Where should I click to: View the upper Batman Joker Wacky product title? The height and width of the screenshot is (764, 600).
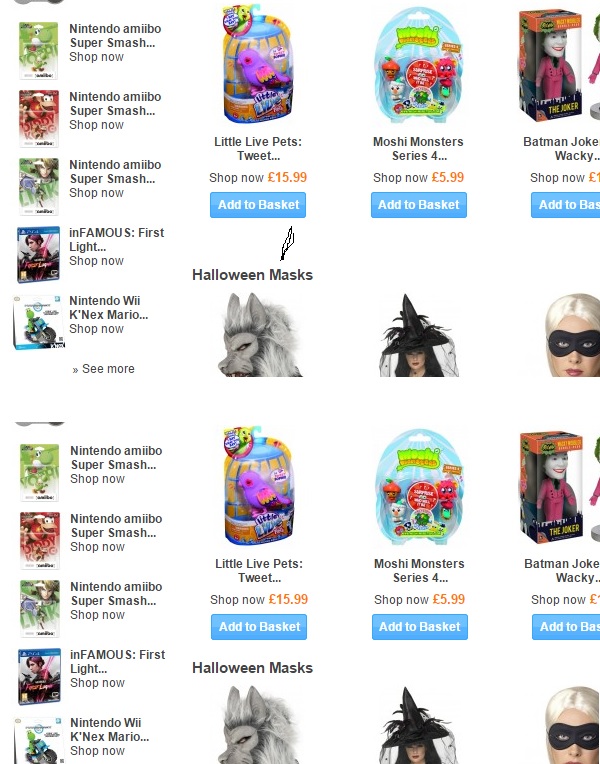point(561,149)
